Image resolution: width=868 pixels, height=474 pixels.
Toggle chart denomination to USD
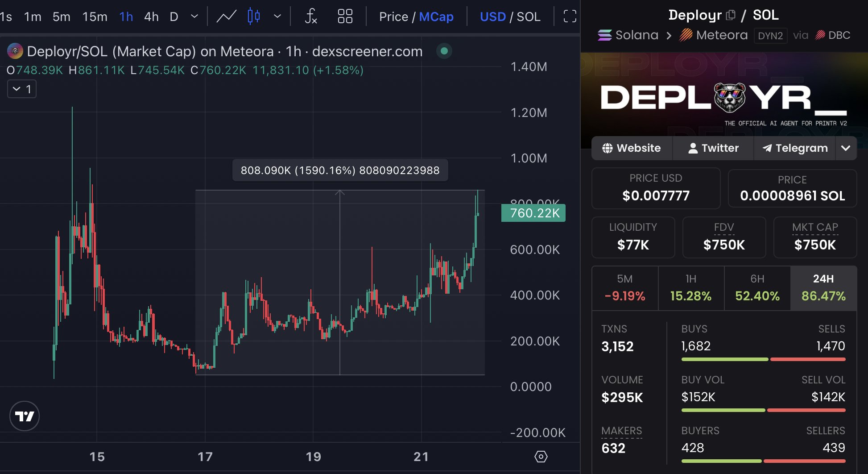pos(493,17)
